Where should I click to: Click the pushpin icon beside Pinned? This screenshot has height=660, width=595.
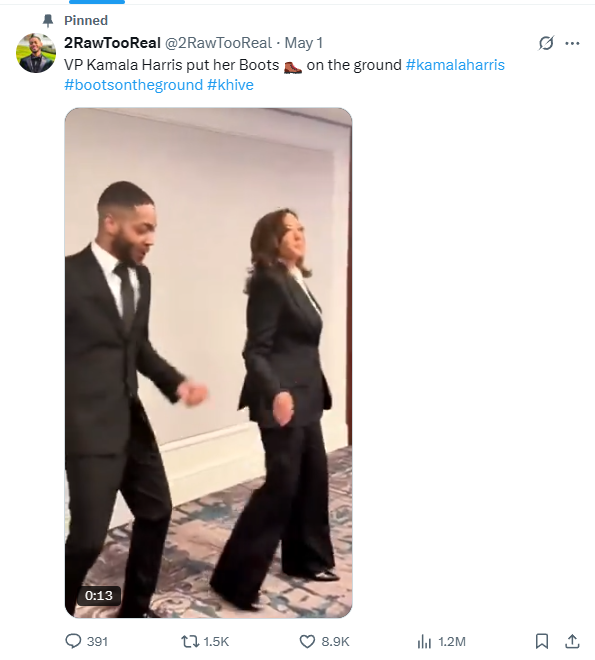coord(48,20)
